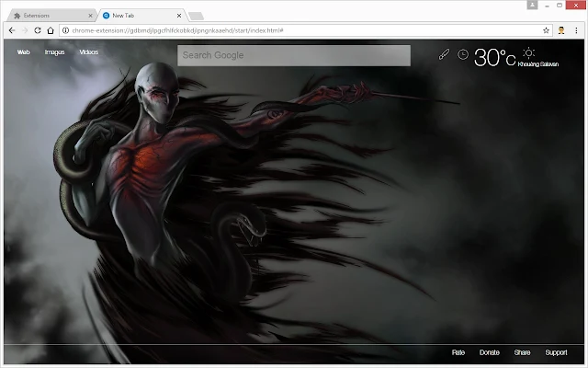
Task: Open the Rate link
Action: point(458,352)
